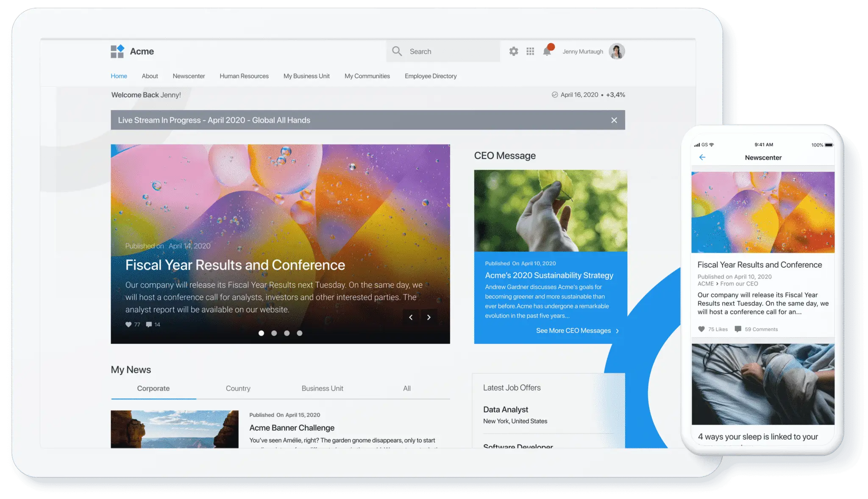The height and width of the screenshot is (499, 868).
Task: Open My Communities menu
Action: [x=367, y=76]
